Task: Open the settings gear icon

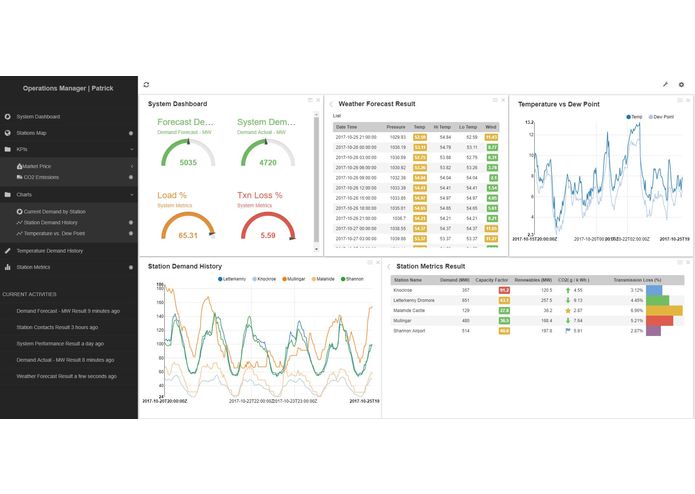Action: coord(681,84)
